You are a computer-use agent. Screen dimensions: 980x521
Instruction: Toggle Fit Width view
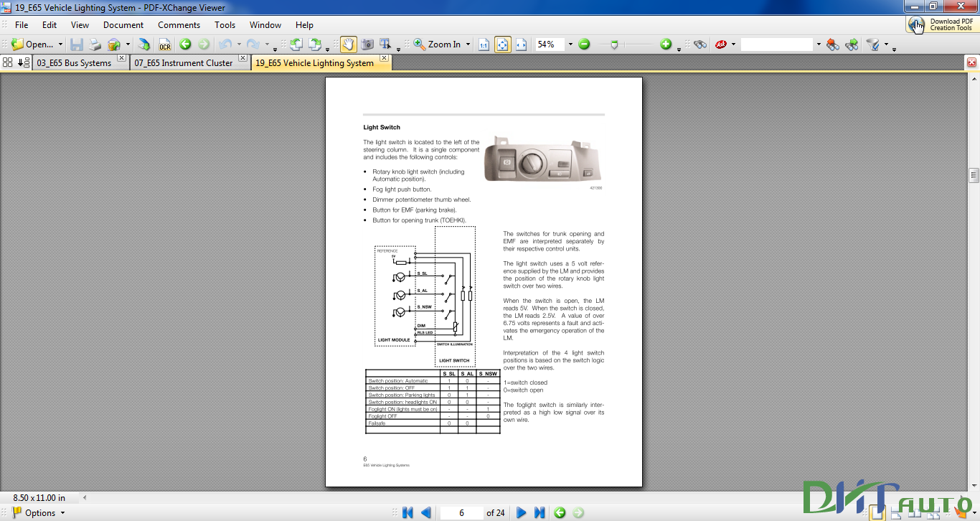tap(522, 44)
